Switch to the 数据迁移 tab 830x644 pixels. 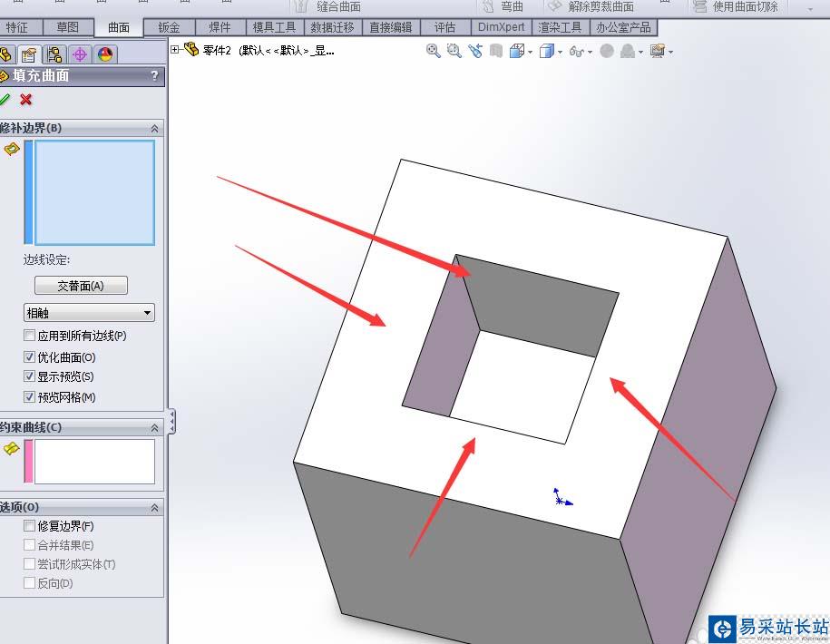(x=332, y=27)
